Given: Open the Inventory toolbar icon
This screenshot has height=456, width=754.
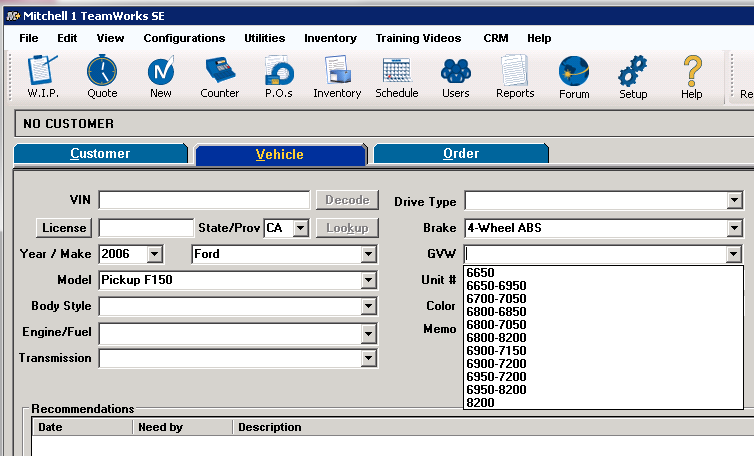Looking at the screenshot, I should [x=337, y=76].
